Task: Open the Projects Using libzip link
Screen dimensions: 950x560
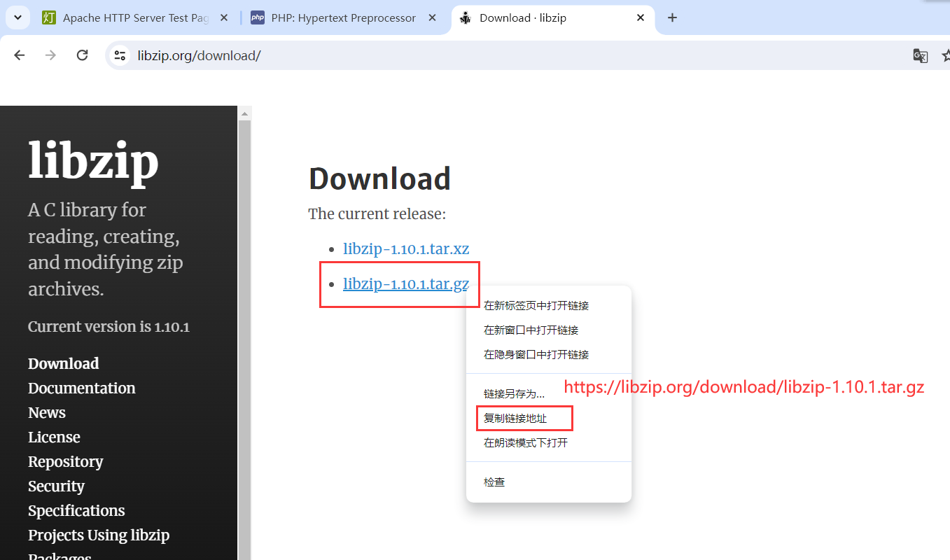Action: [99, 535]
